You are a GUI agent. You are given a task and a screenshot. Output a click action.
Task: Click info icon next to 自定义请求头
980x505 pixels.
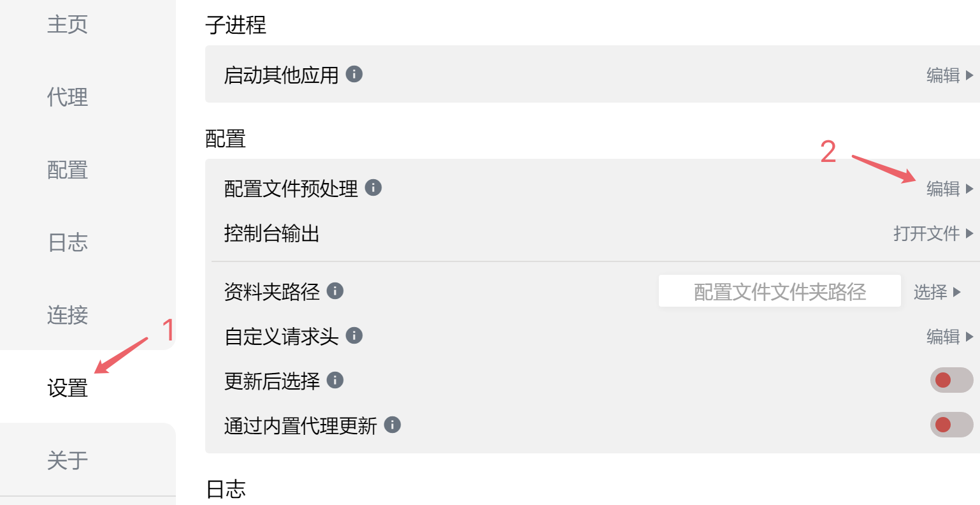click(x=354, y=335)
